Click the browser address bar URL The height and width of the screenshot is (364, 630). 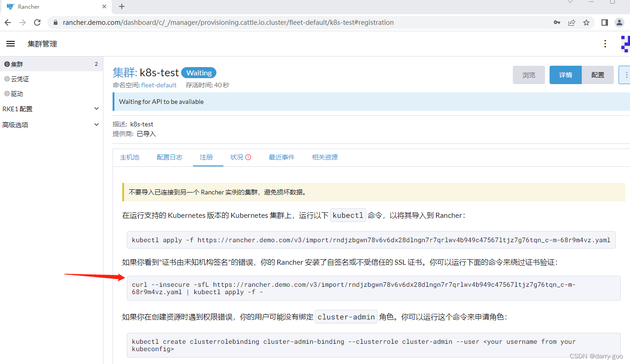pyautogui.click(x=228, y=22)
